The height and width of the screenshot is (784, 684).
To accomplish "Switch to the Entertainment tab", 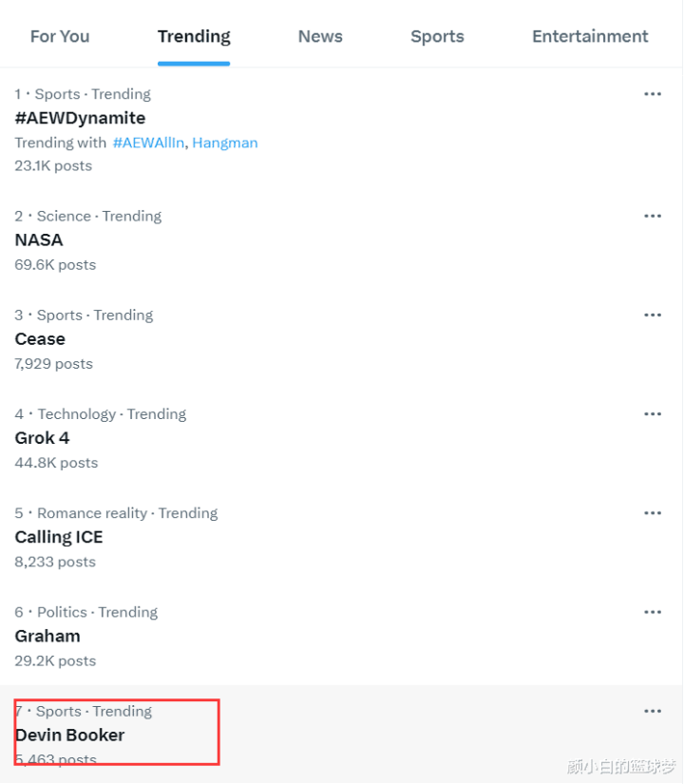I will pos(590,36).
